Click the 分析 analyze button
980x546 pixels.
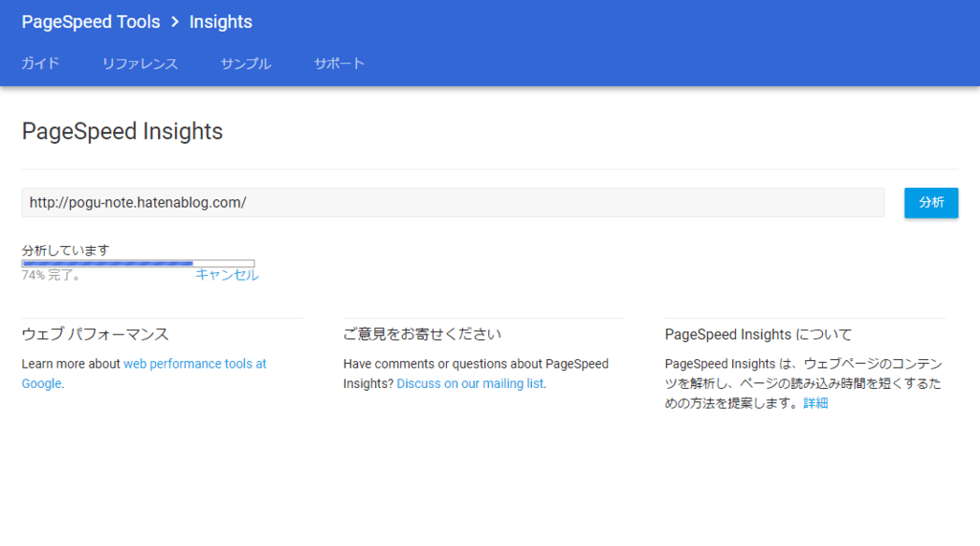[x=930, y=203]
